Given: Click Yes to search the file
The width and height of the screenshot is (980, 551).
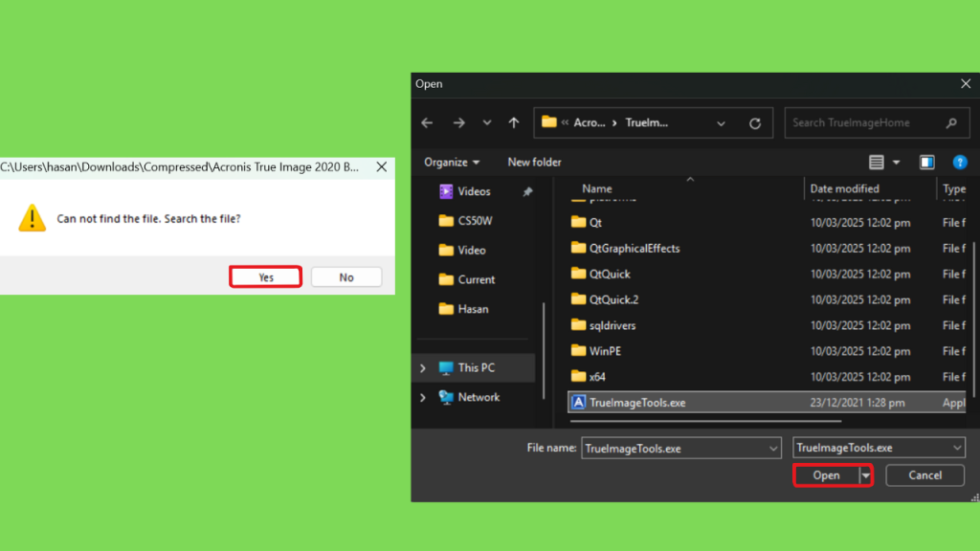Looking at the screenshot, I should (x=266, y=276).
